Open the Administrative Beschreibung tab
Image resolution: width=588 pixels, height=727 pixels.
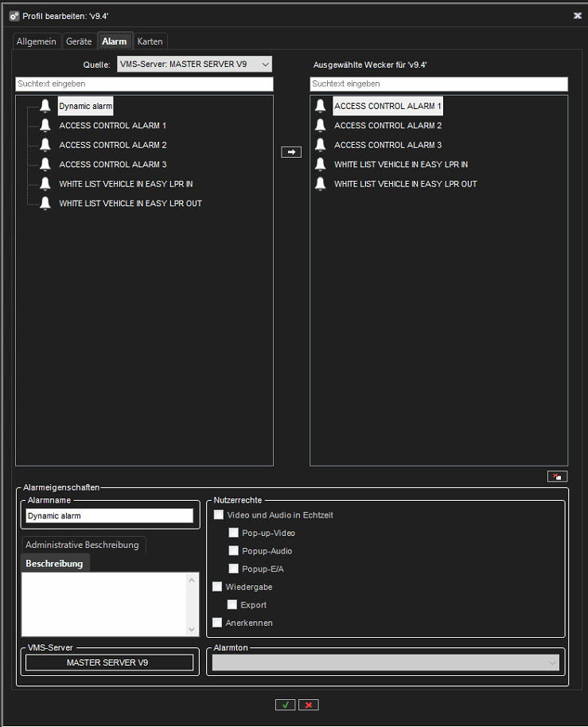click(82, 545)
